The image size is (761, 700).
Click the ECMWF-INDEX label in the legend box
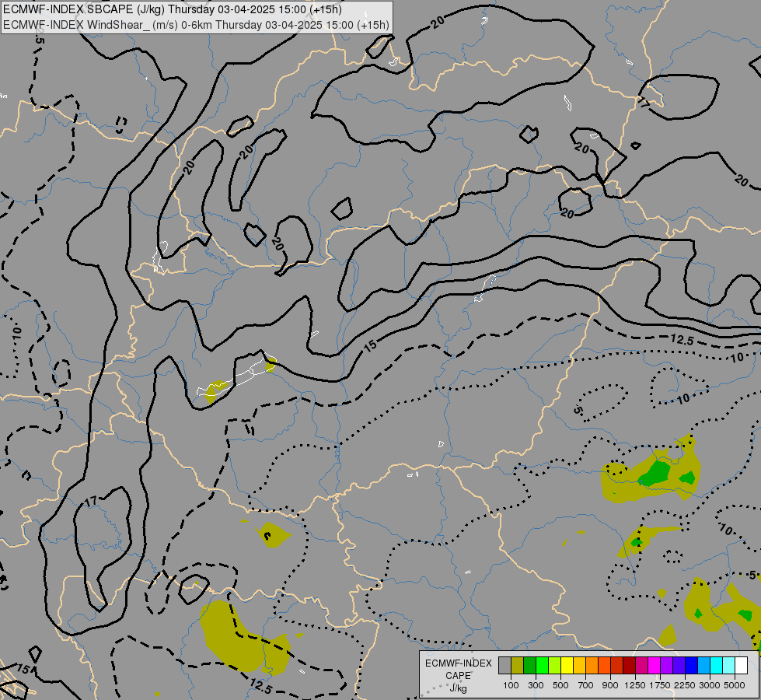coord(458,663)
